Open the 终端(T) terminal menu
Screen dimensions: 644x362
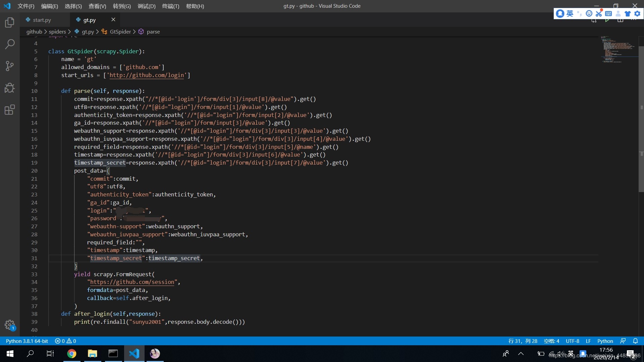click(x=170, y=6)
